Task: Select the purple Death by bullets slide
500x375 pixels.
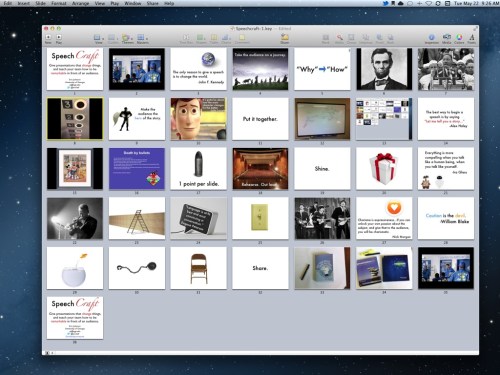Action: tap(137, 168)
